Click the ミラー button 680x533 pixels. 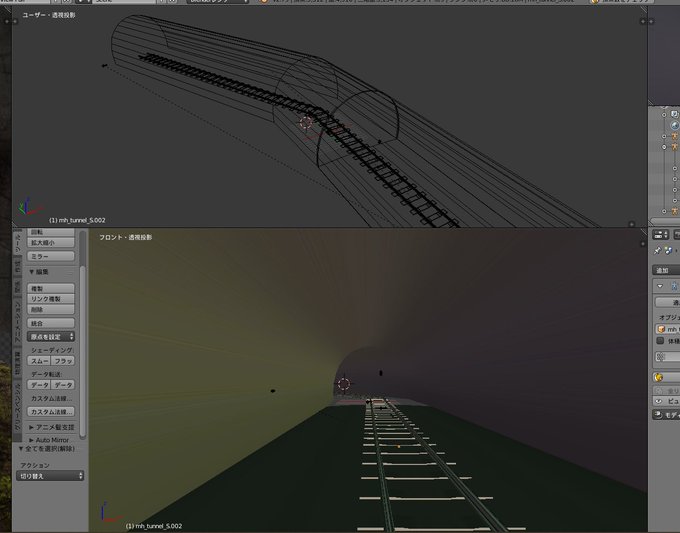tap(51, 256)
